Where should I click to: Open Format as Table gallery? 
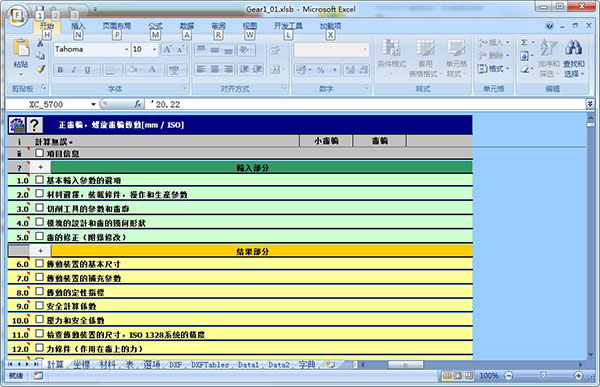tap(425, 57)
